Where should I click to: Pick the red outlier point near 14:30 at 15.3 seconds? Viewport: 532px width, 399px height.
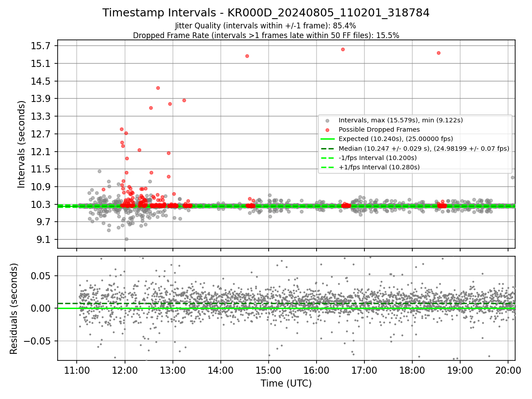pos(247,56)
